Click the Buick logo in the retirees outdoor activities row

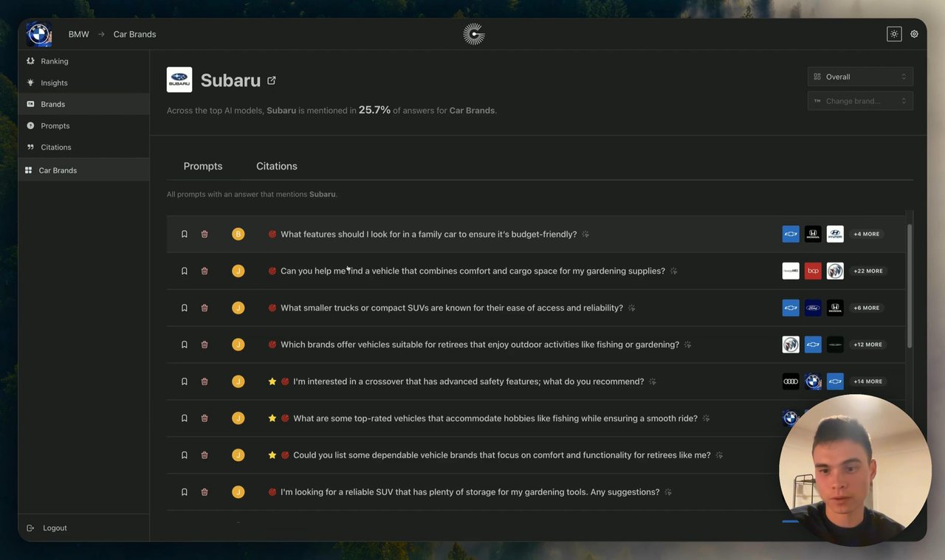[x=791, y=345]
